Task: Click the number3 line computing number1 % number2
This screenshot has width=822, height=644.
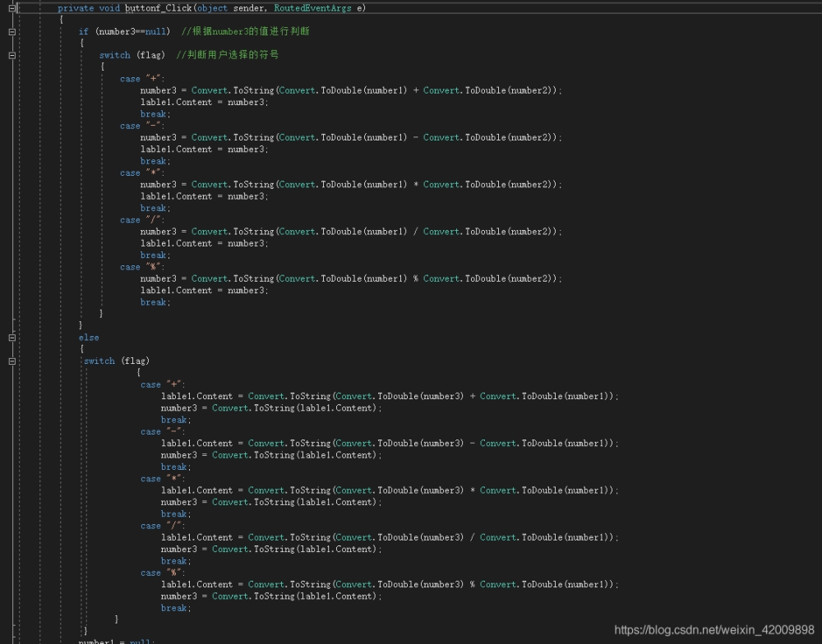Action: point(351,279)
